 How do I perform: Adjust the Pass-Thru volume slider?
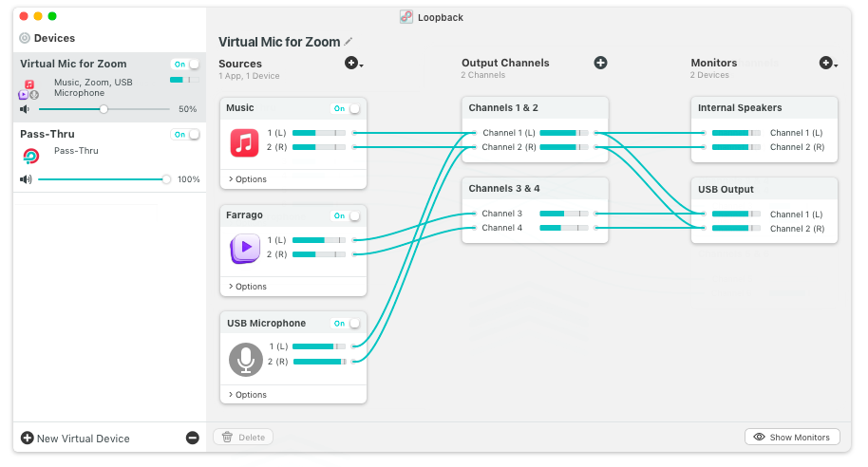pos(104,179)
